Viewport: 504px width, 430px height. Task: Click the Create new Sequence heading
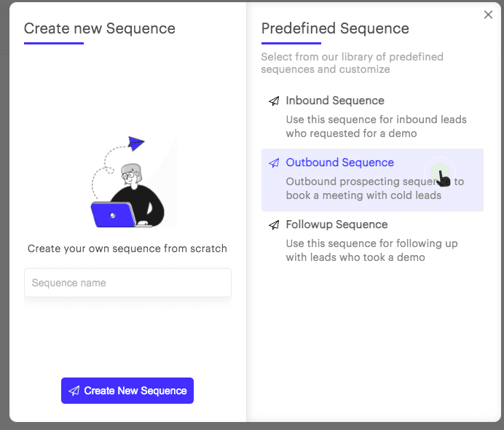click(100, 28)
